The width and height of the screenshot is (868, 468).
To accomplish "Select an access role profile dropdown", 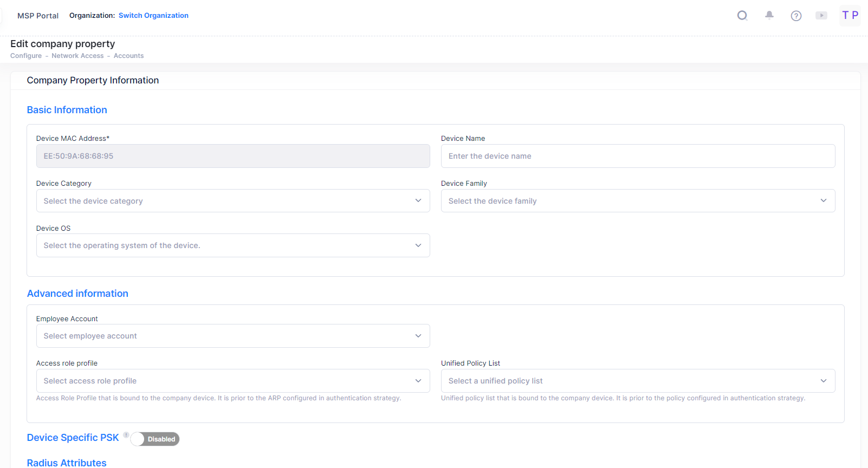I will click(233, 381).
